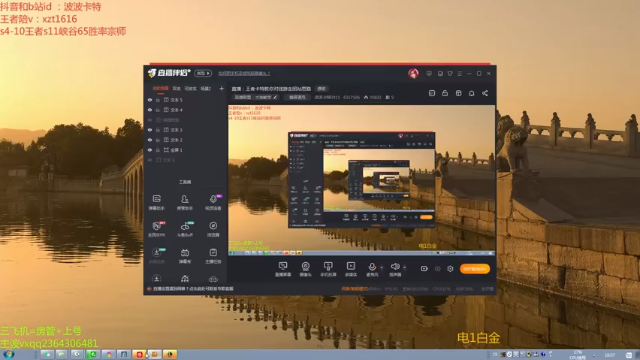Open the microphone tool with purple badge
The height and width of the screenshot is (360, 640).
point(213,202)
